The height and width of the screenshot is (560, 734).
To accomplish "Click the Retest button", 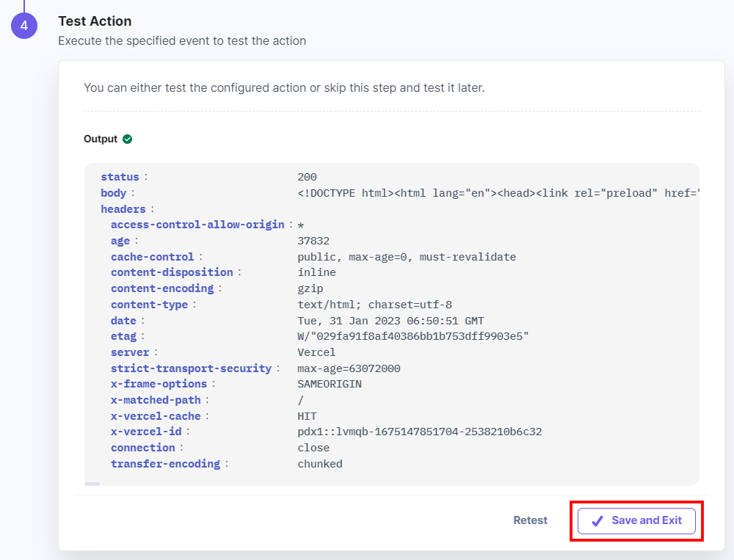I will 531,520.
